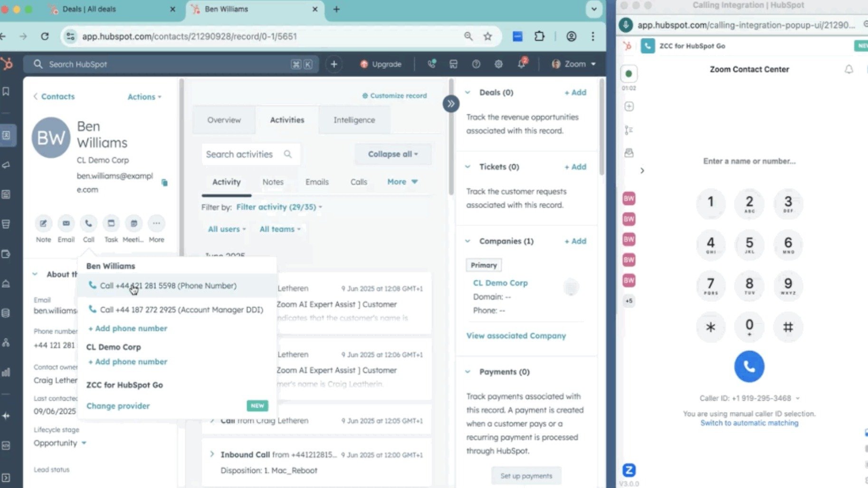
Task: Collapse the Deals section chevron
Action: coord(468,93)
